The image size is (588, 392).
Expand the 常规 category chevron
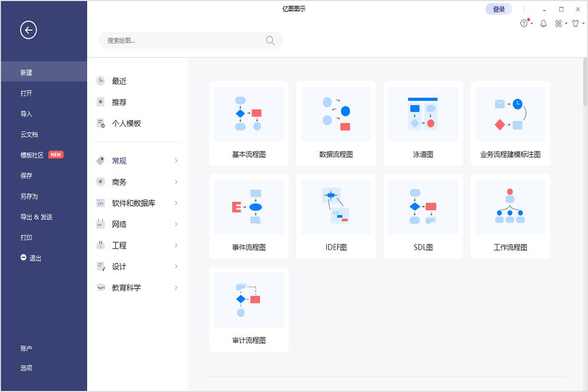pos(176,161)
